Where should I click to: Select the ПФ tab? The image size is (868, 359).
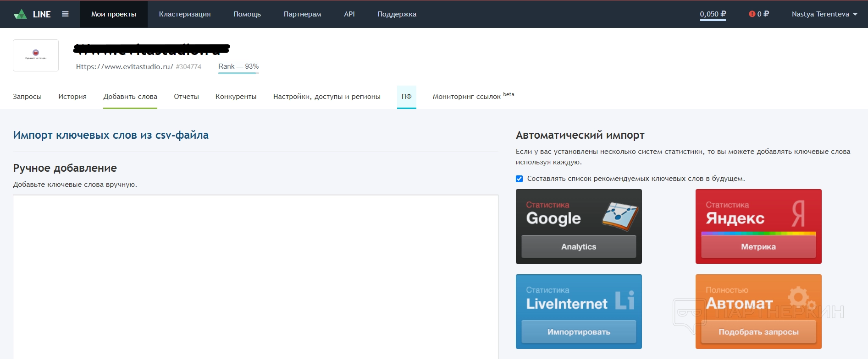pos(407,97)
